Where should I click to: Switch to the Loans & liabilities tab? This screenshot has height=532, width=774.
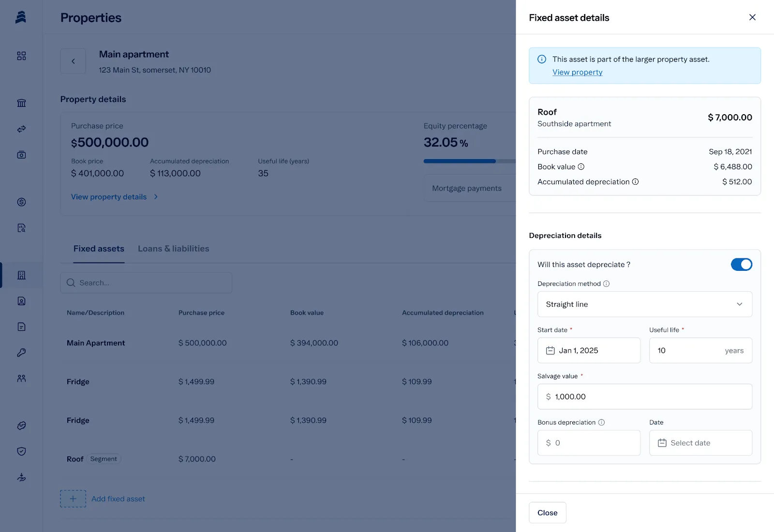tap(174, 249)
